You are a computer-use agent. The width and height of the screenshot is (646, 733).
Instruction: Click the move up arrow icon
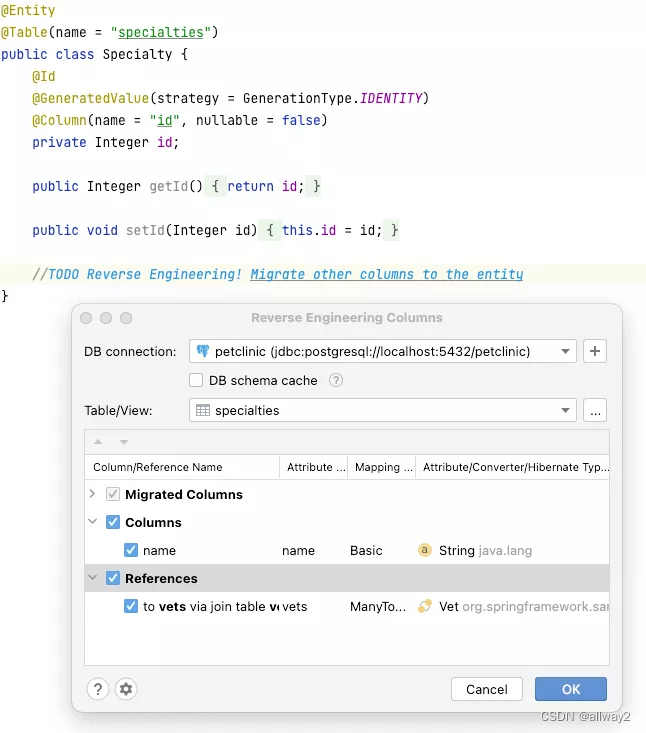tap(98, 442)
